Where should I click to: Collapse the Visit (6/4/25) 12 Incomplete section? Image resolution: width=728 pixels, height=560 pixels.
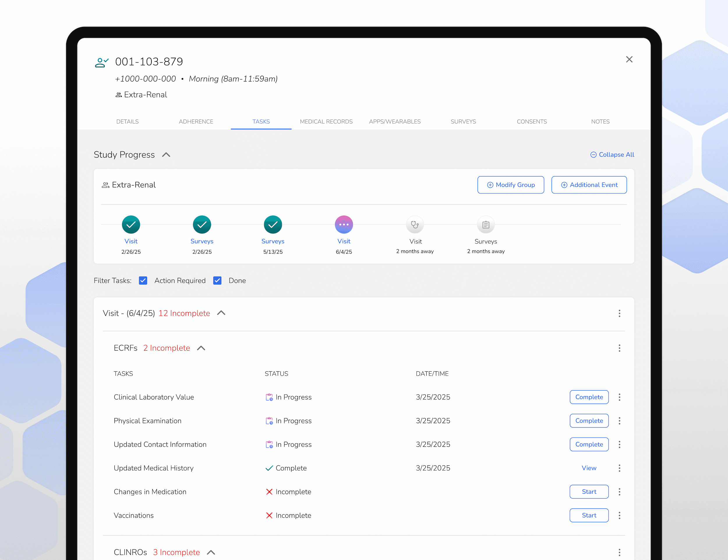(x=221, y=313)
